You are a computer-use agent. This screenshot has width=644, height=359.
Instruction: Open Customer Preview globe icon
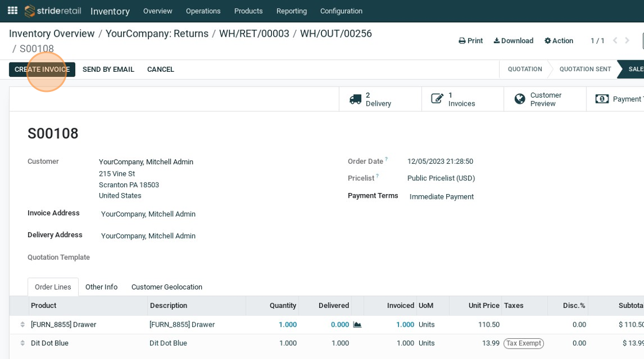[x=520, y=99]
